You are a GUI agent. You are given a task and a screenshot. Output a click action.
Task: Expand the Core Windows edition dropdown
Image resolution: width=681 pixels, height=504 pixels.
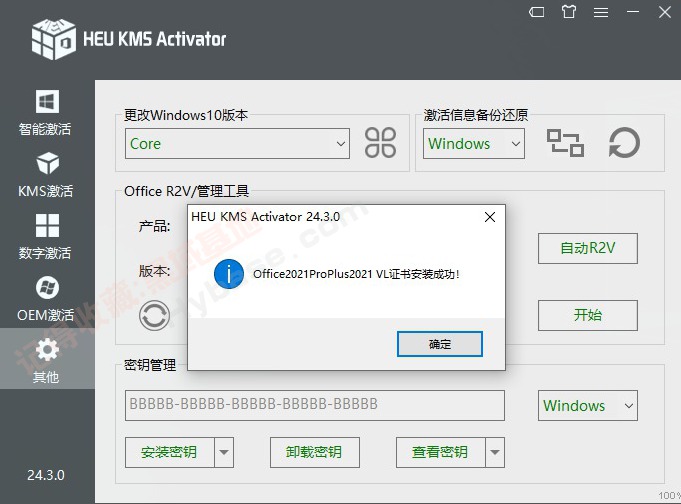[237, 143]
